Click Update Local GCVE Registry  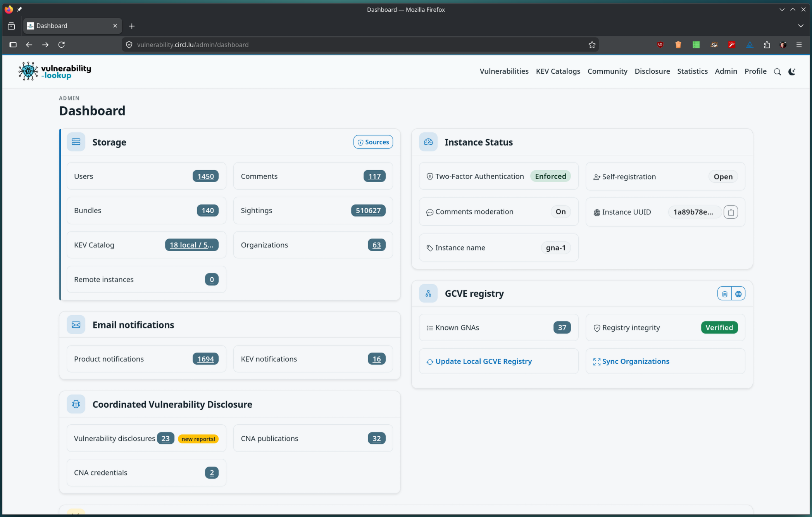479,361
